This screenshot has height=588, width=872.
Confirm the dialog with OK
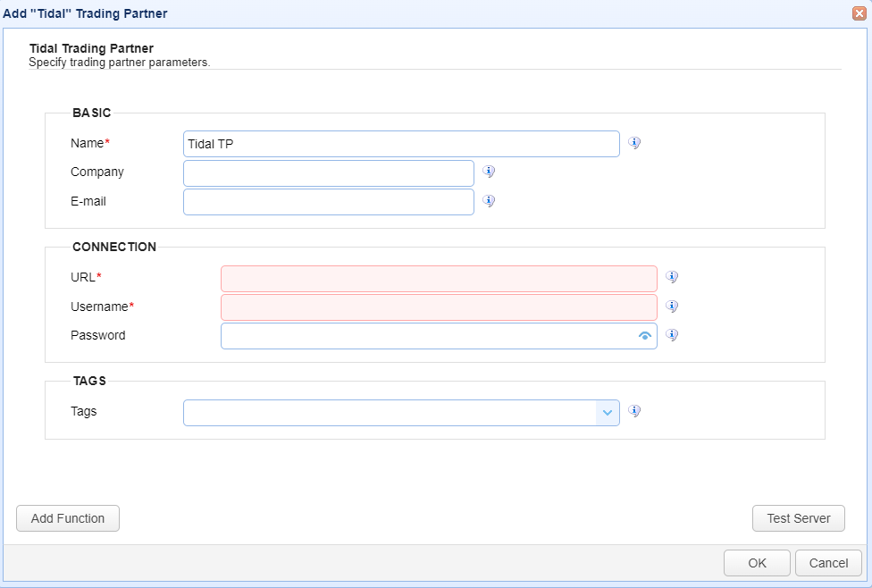[x=757, y=563]
